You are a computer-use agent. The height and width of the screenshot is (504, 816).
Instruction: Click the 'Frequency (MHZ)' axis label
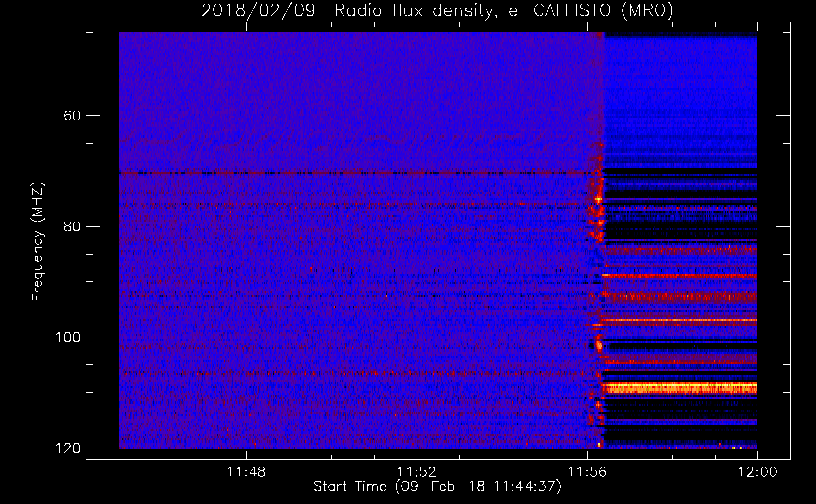pyautogui.click(x=37, y=242)
